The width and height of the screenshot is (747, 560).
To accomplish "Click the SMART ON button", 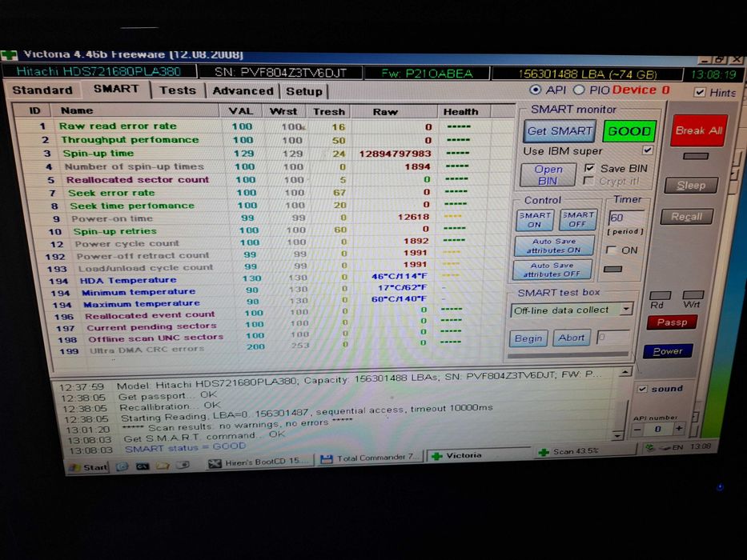I will pos(535,220).
